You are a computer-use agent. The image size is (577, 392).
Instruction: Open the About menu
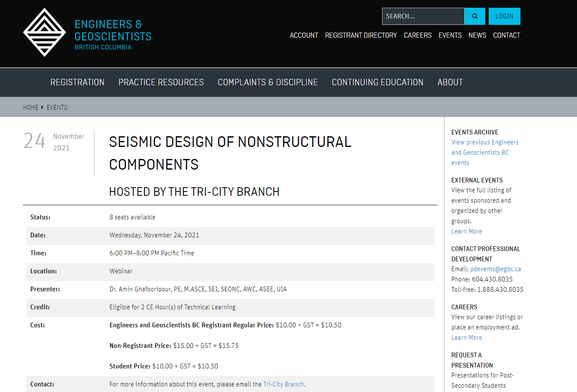coord(450,82)
